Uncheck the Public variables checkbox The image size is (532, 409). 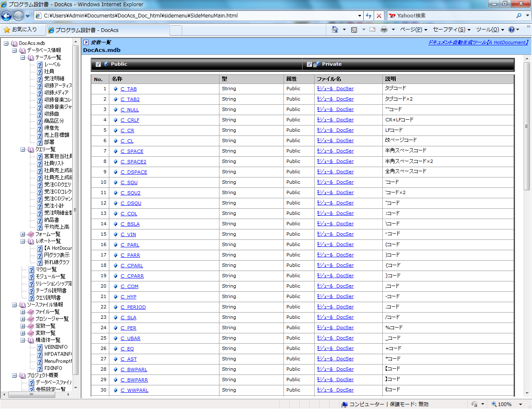pyautogui.click(x=99, y=64)
